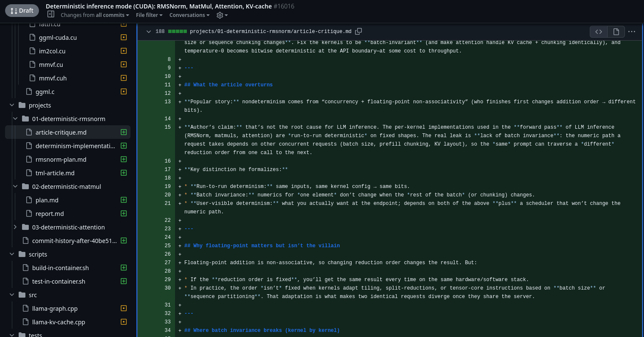The height and width of the screenshot is (337, 644).
Task: Open build-in-container.sh in the tree
Action: click(61, 268)
